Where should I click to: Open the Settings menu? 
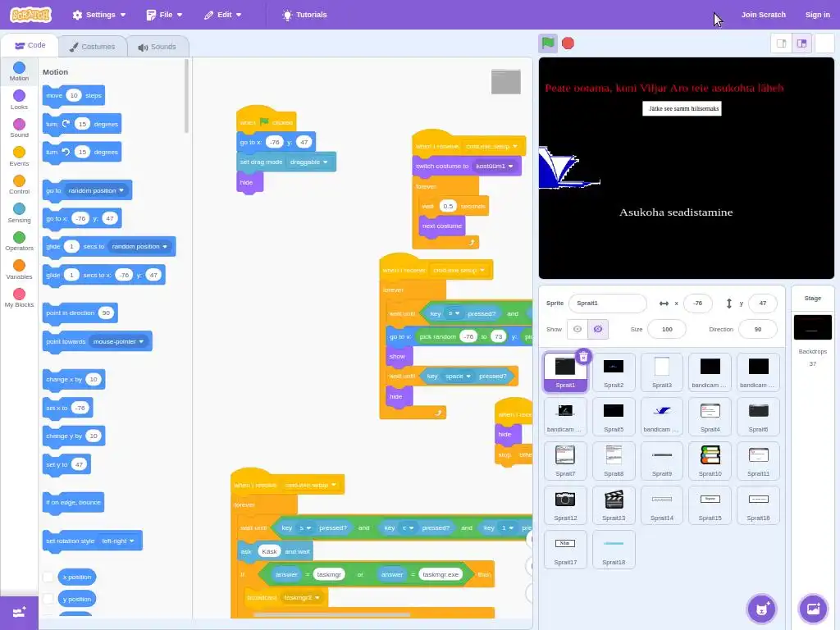[x=99, y=15]
